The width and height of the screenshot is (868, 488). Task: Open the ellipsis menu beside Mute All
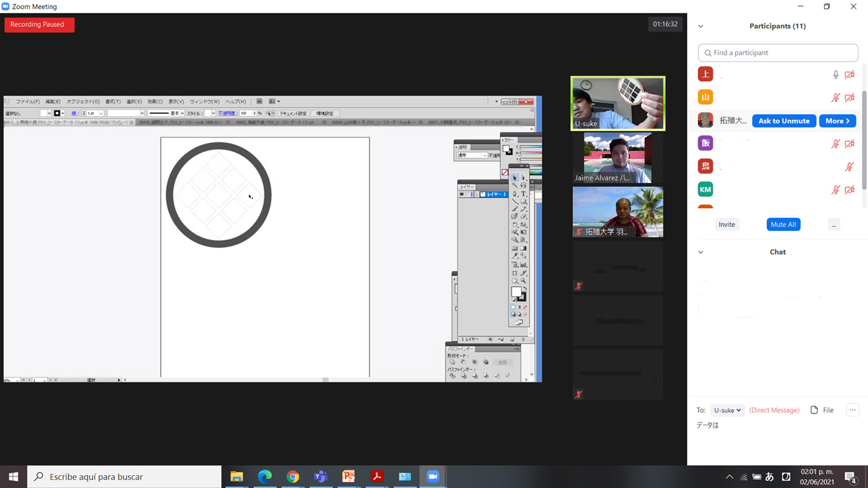pos(834,224)
